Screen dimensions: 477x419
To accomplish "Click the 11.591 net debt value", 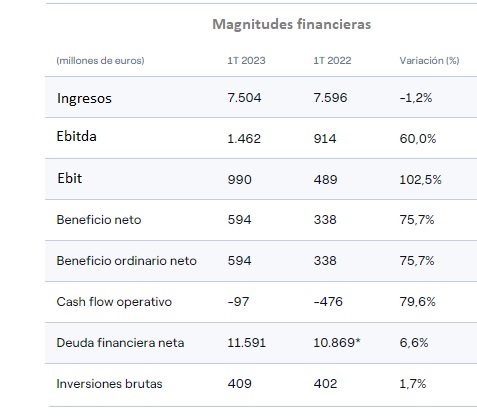I will tap(247, 343).
